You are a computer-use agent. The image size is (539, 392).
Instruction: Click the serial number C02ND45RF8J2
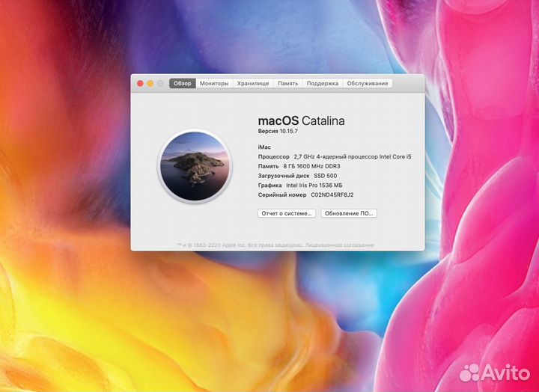(x=332, y=195)
